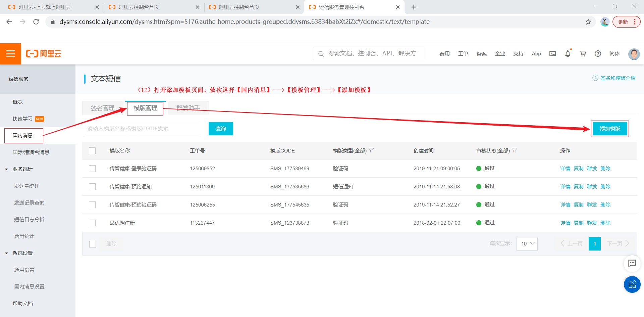The image size is (644, 317).
Task: Close the 短信服务管理控制台 tab
Action: (x=398, y=7)
